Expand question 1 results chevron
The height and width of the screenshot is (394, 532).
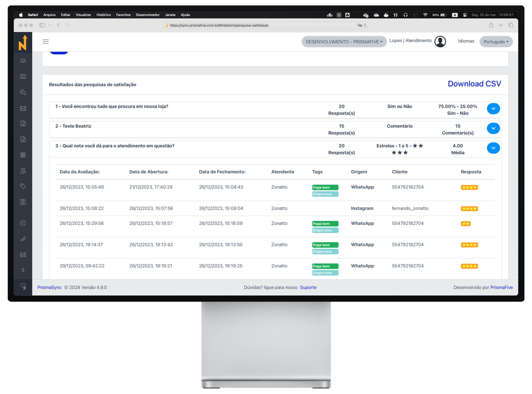click(x=493, y=109)
